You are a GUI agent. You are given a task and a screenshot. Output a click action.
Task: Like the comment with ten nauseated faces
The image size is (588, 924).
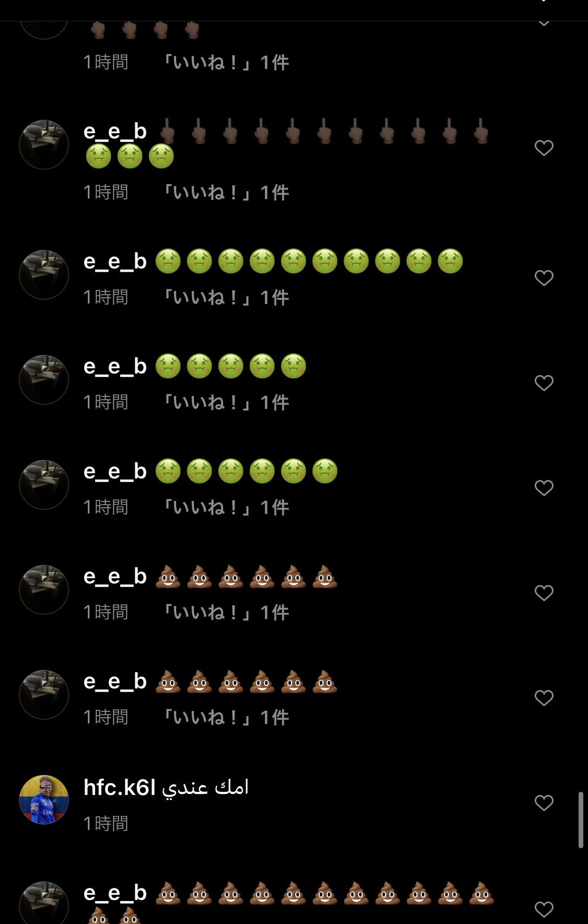coord(544,278)
